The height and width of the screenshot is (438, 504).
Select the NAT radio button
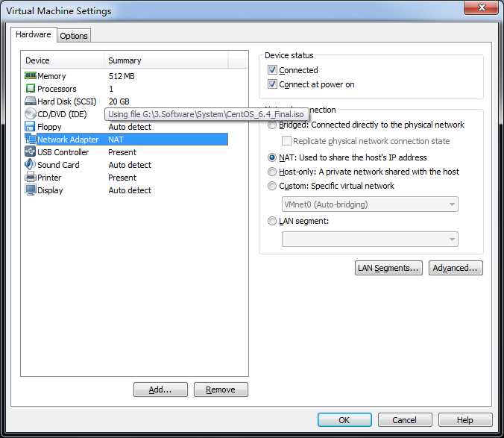272,157
